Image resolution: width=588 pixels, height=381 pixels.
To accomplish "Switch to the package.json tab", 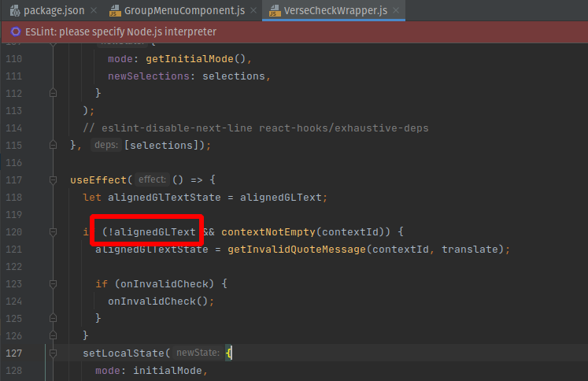I will (54, 10).
